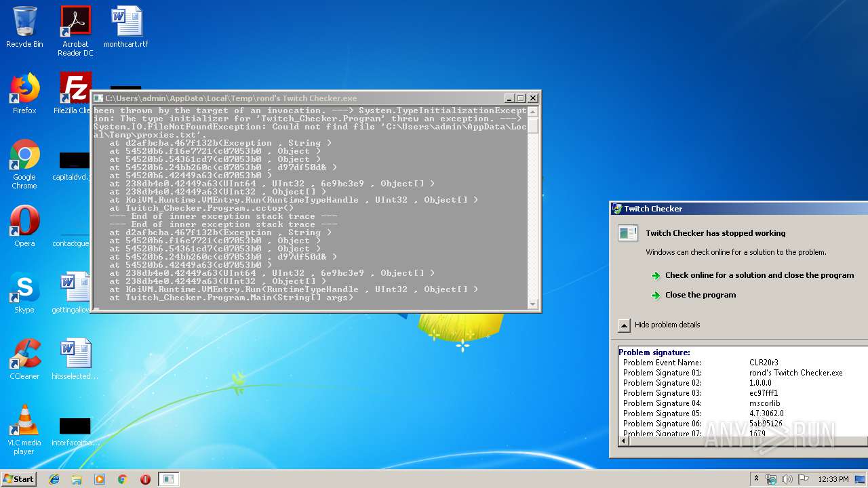Viewport: 868px width, 488px height.
Task: Maximize the Twitch Checker console window
Action: point(521,98)
